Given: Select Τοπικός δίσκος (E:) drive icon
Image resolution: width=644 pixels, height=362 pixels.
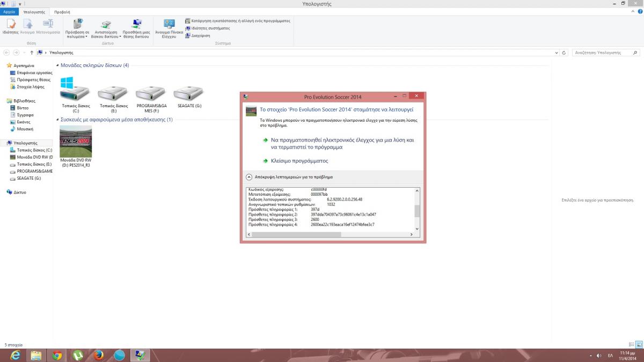Looking at the screenshot, I should 113,94.
